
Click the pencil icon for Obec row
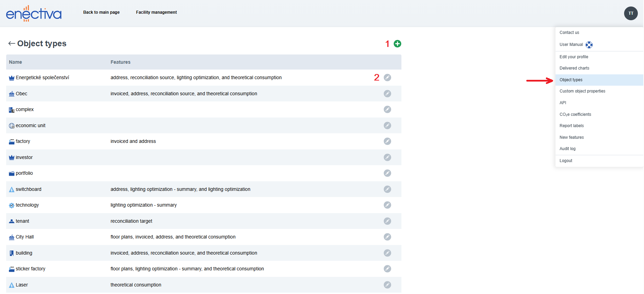[x=387, y=94]
